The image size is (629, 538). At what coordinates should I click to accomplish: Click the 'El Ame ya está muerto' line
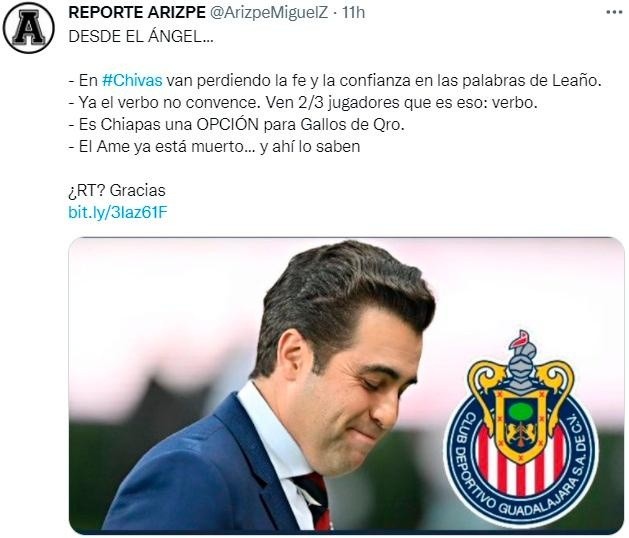click(x=214, y=146)
